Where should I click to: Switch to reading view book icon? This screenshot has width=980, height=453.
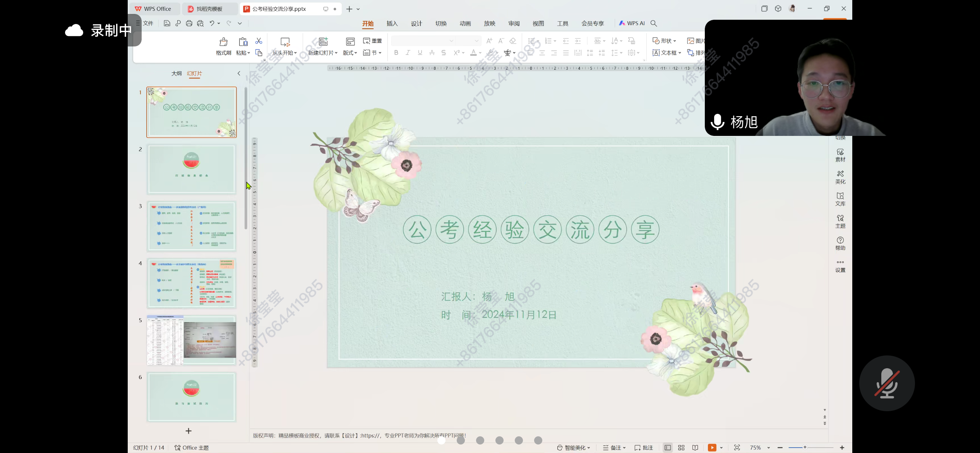point(695,448)
